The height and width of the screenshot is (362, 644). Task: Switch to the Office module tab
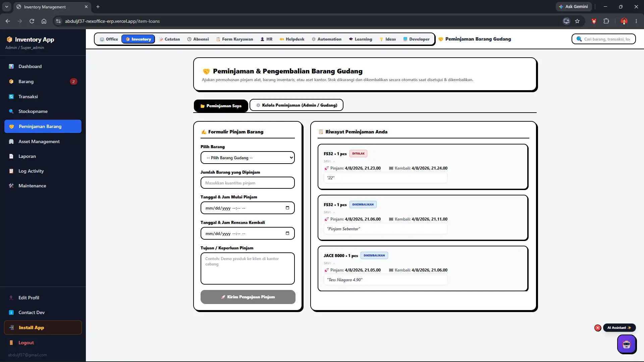tap(109, 39)
